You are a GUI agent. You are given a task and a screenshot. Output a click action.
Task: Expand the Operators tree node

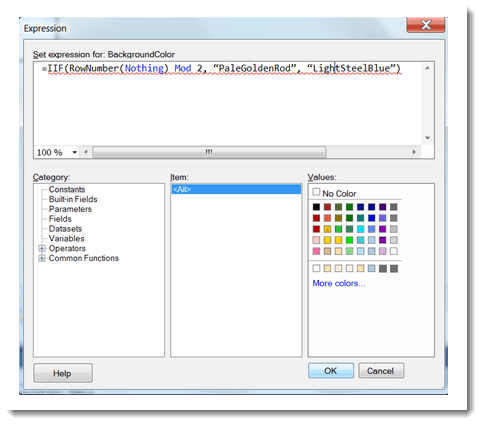pyautogui.click(x=42, y=248)
